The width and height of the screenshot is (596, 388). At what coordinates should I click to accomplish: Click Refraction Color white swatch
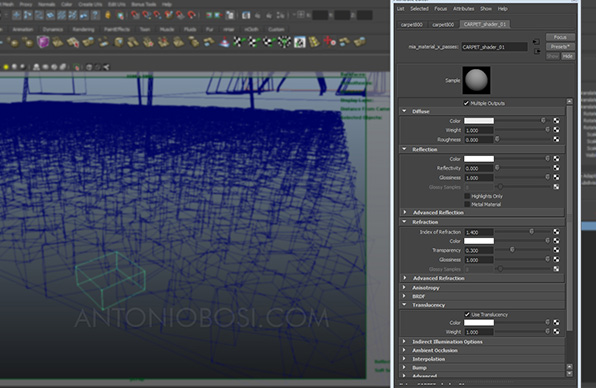click(x=479, y=241)
